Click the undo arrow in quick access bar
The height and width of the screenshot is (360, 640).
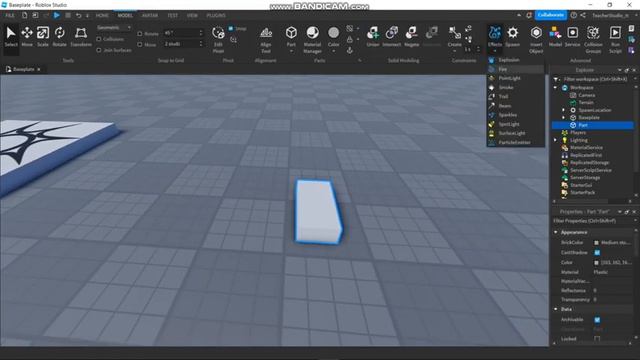tap(78, 16)
